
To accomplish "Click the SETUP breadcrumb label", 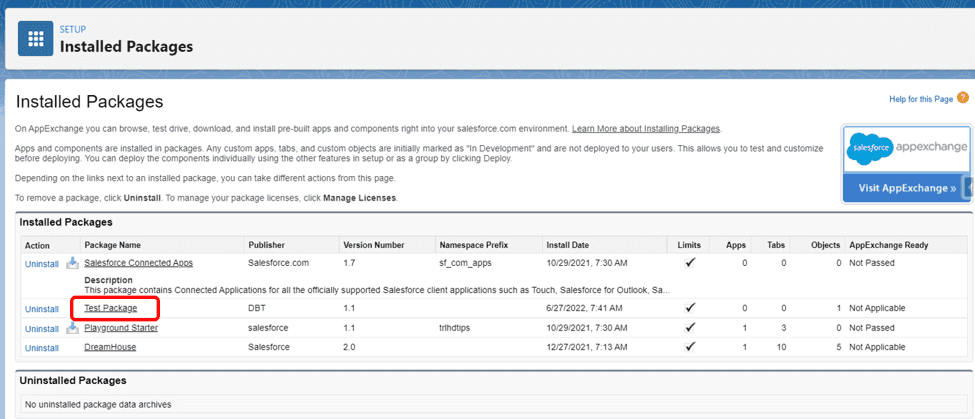I will pyautogui.click(x=73, y=29).
